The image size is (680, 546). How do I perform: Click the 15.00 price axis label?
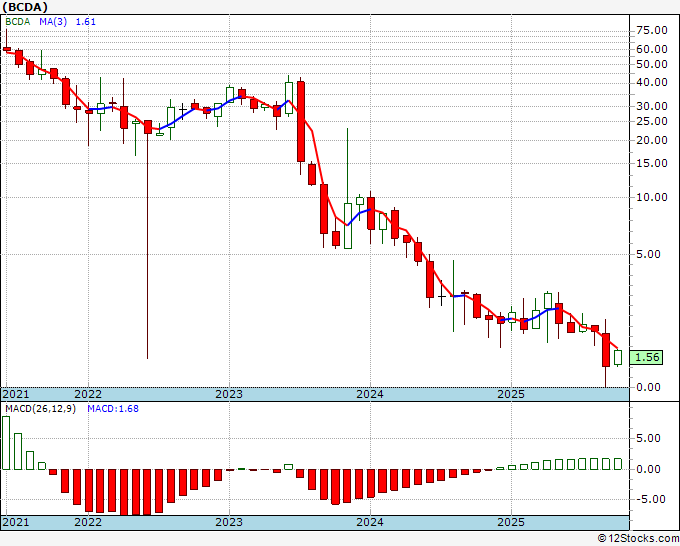652,163
